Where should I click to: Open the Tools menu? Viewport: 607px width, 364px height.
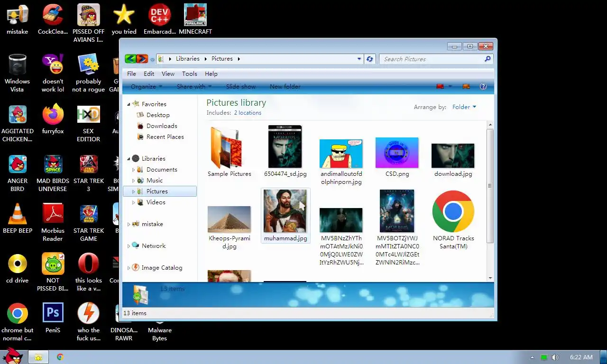(x=189, y=73)
